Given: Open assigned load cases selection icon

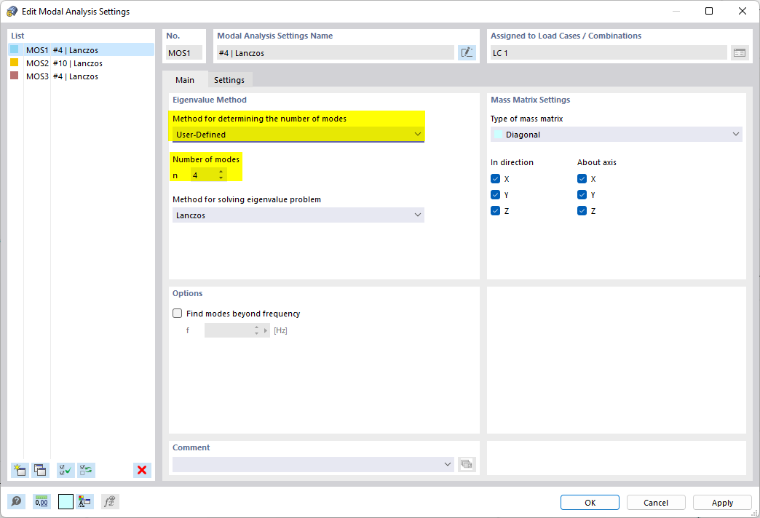Looking at the screenshot, I should coord(739,53).
